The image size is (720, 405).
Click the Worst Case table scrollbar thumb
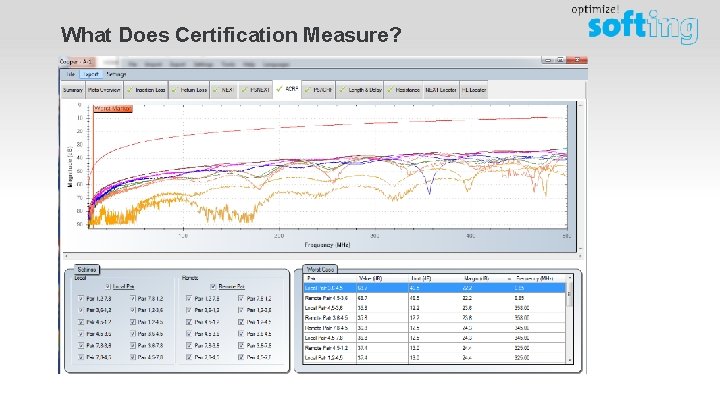(x=570, y=295)
